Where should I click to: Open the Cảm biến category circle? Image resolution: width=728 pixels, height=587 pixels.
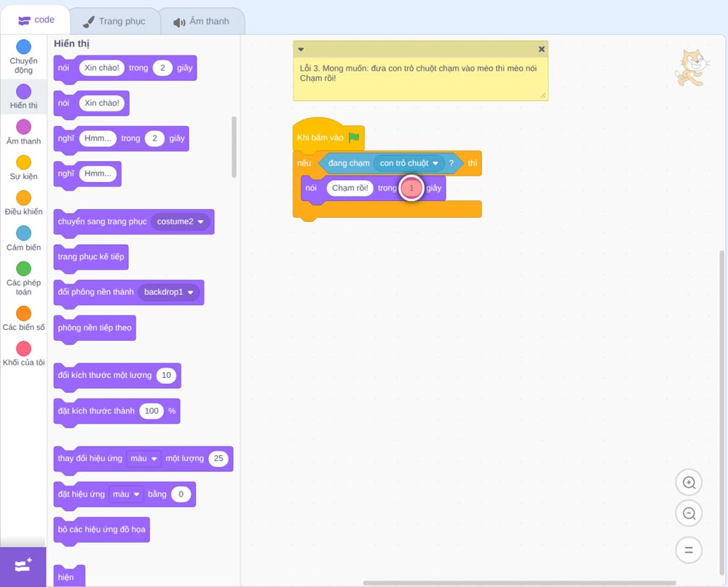(x=24, y=233)
